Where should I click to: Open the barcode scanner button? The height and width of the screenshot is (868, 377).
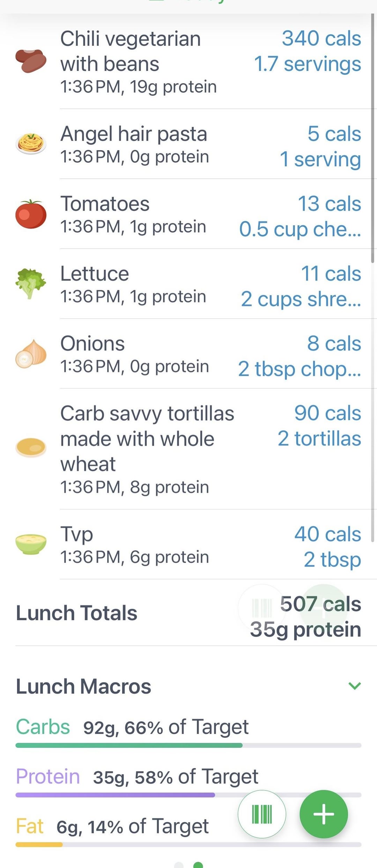pos(262,814)
